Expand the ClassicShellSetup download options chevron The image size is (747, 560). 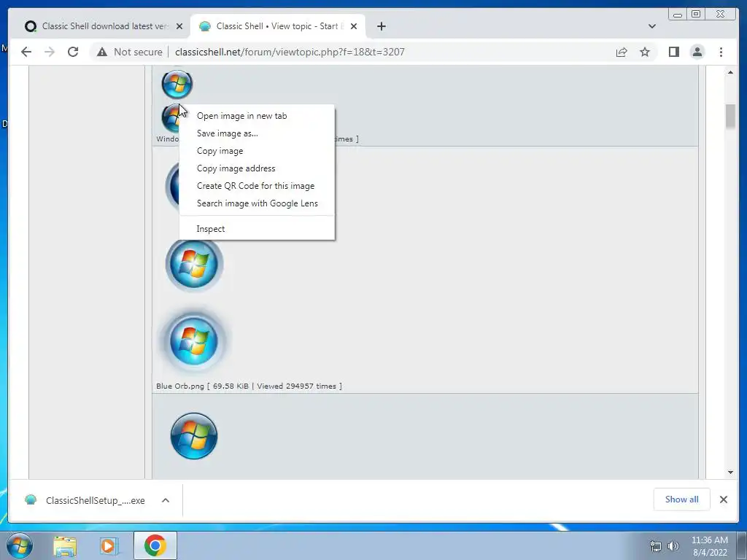coord(166,500)
